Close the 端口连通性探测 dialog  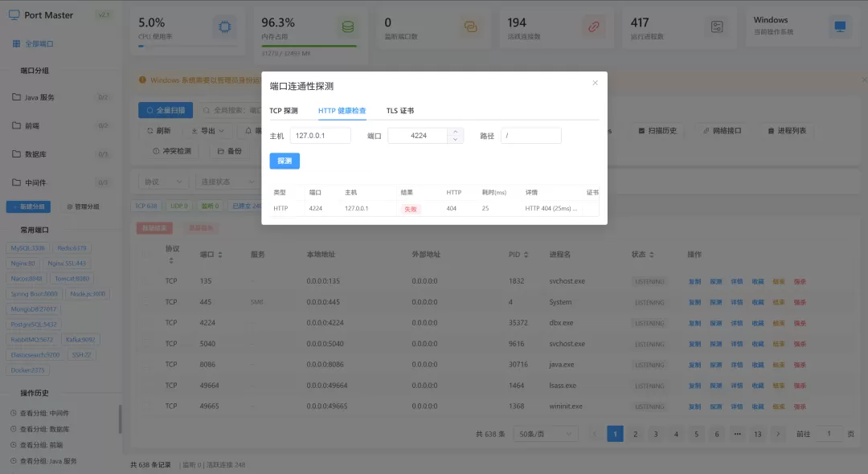tap(595, 83)
